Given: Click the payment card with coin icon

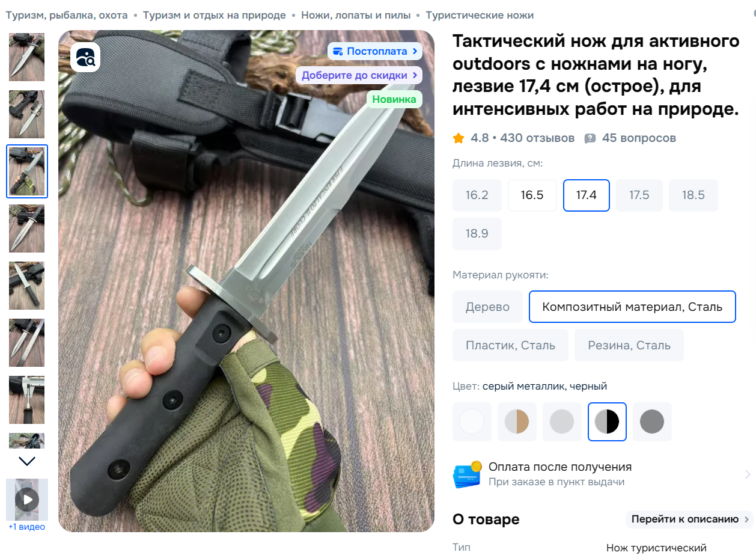Looking at the screenshot, I should click(468, 474).
